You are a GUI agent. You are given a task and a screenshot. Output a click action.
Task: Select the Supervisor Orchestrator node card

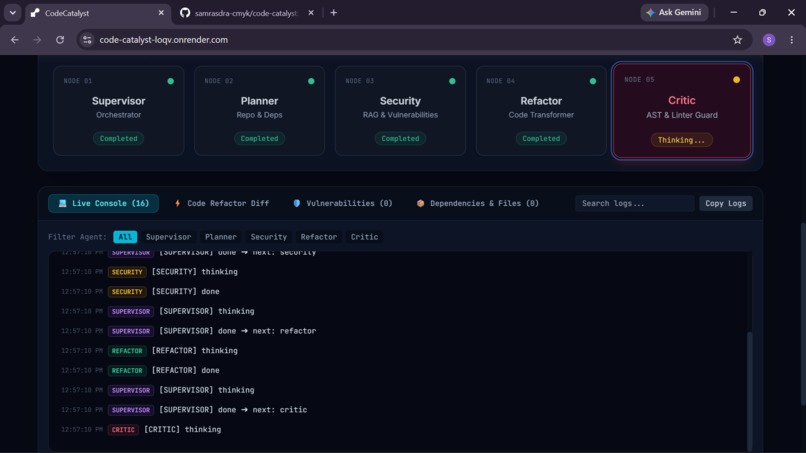(119, 111)
